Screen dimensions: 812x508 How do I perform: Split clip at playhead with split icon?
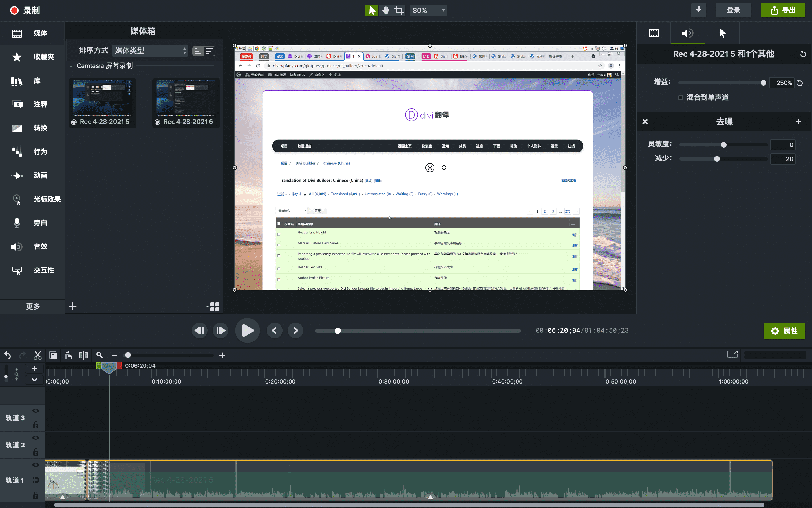(x=83, y=355)
